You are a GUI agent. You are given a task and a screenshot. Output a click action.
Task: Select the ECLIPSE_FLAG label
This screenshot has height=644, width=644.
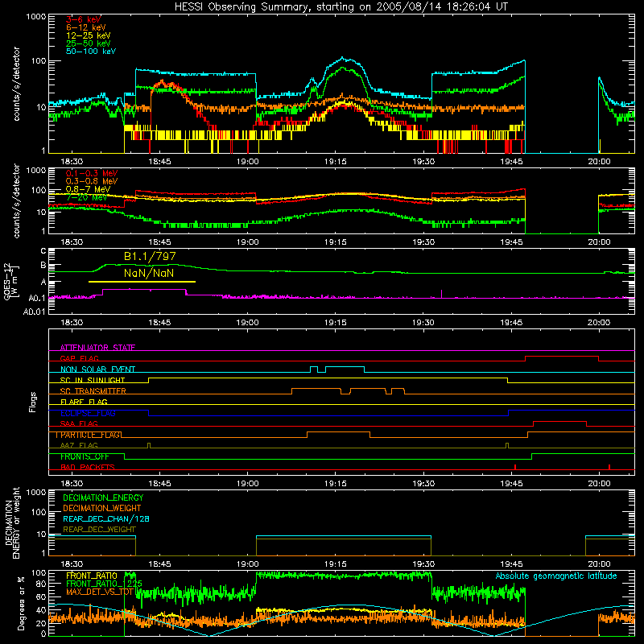point(88,413)
